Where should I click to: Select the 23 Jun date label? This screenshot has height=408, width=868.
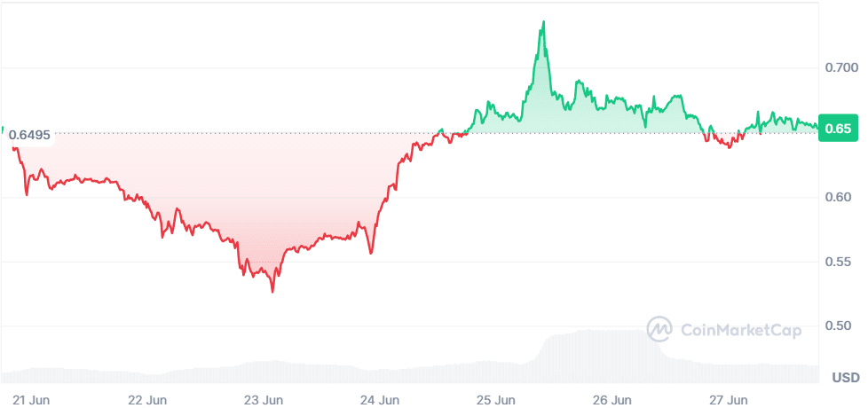tap(263, 398)
